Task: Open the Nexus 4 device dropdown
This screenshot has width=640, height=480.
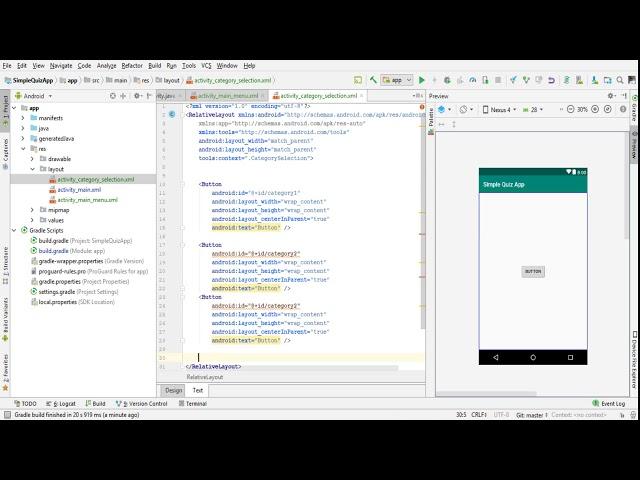Action: click(x=500, y=109)
